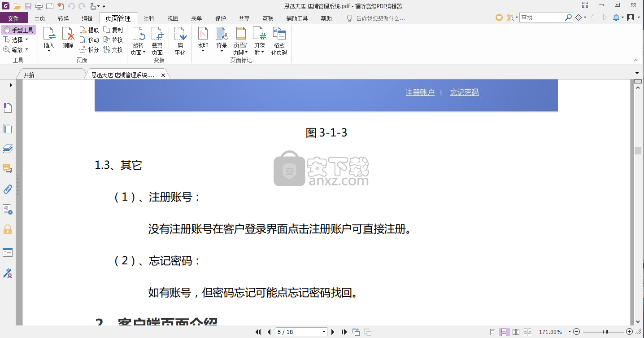644x338 pixels.
Task: Open the Security lock panel
Action: (x=8, y=229)
